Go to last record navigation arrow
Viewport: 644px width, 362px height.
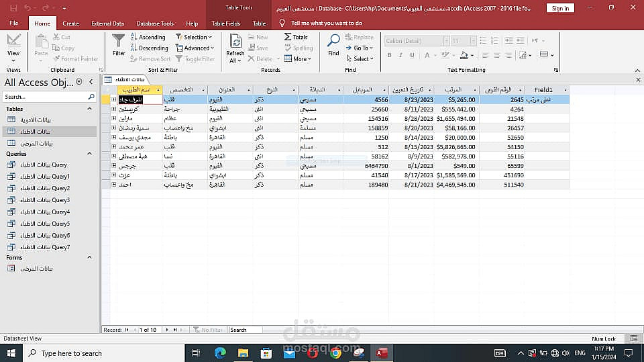(175, 330)
